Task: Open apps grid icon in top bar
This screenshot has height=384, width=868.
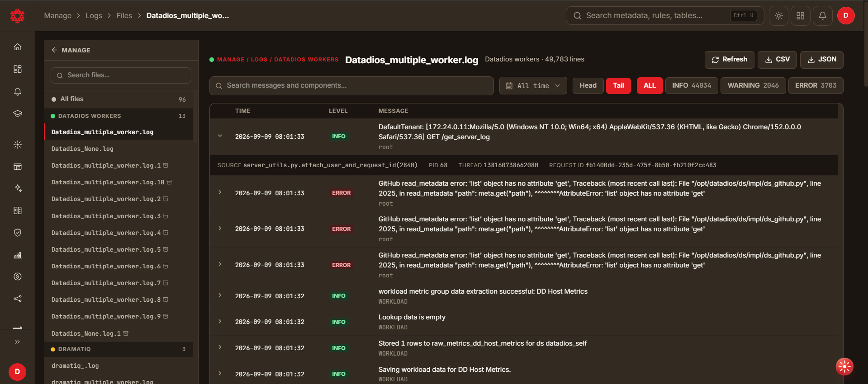Action: 800,16
